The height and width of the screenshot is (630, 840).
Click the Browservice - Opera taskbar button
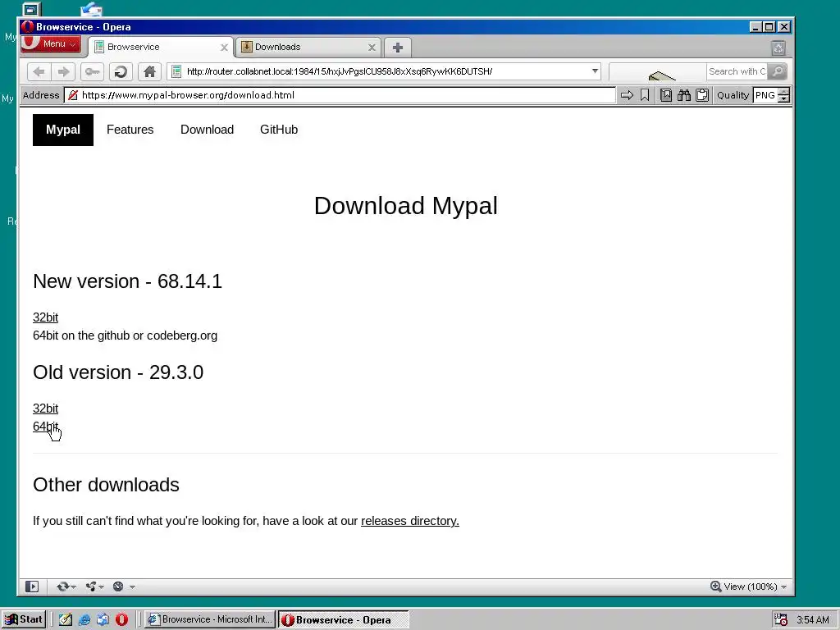click(343, 619)
